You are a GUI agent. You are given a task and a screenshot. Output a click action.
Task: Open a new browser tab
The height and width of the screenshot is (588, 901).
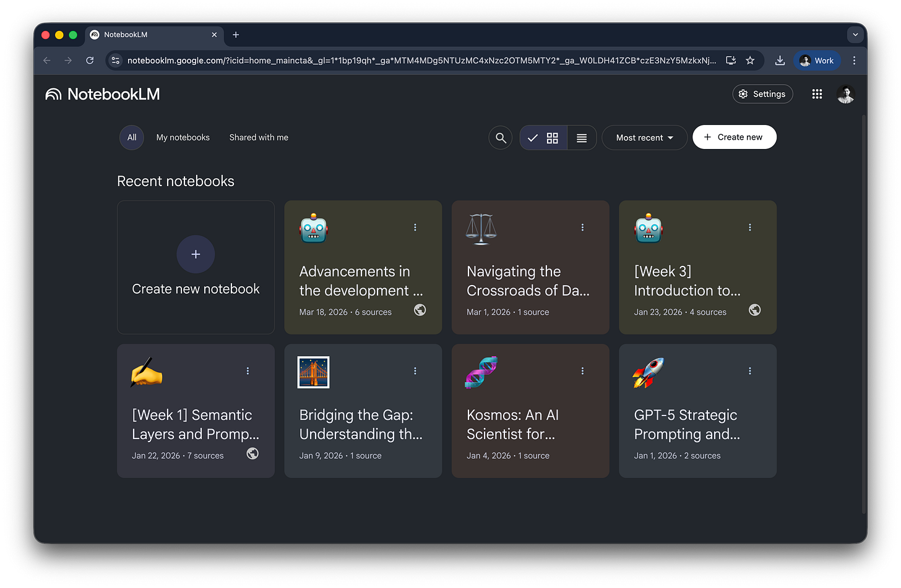click(x=236, y=35)
